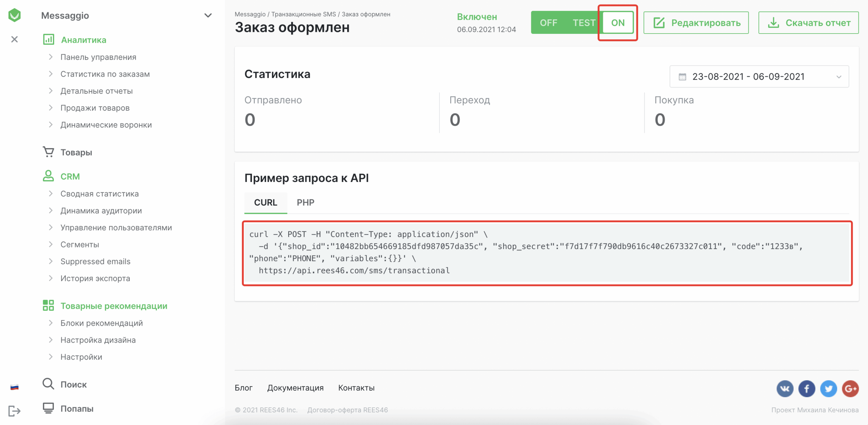
Task: Open the date range dropdown
Action: [759, 77]
